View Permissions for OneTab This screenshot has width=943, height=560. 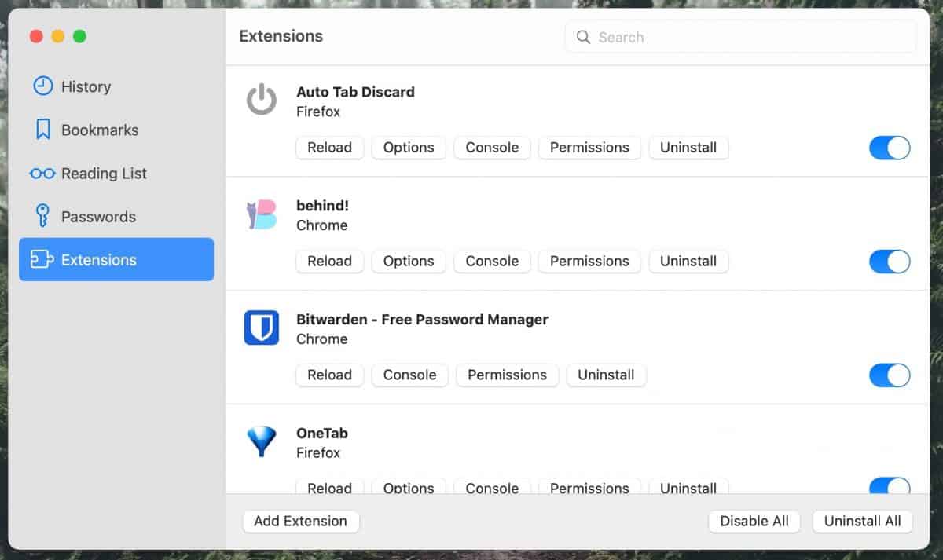tap(589, 488)
